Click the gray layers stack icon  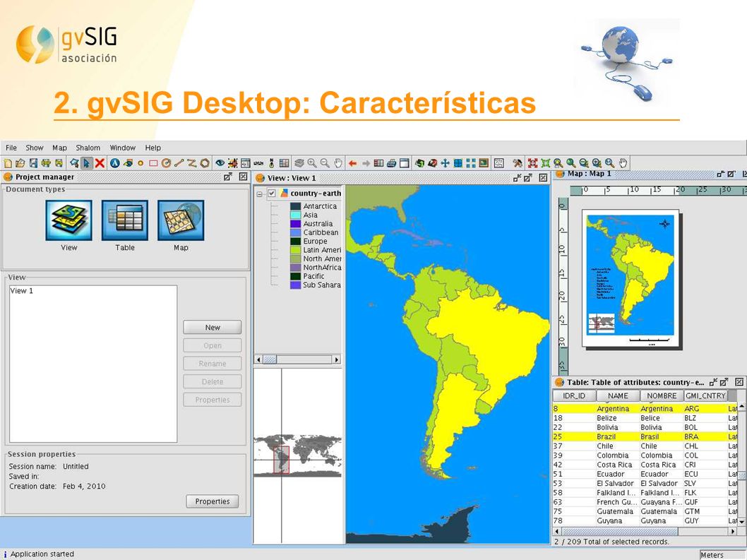point(299,163)
